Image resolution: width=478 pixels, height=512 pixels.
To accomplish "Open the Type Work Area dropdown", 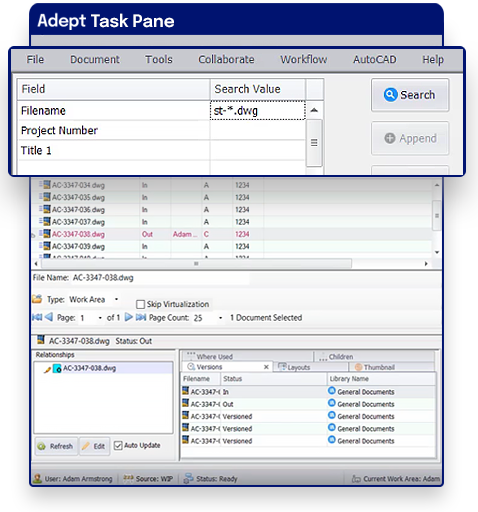I will [x=116, y=299].
